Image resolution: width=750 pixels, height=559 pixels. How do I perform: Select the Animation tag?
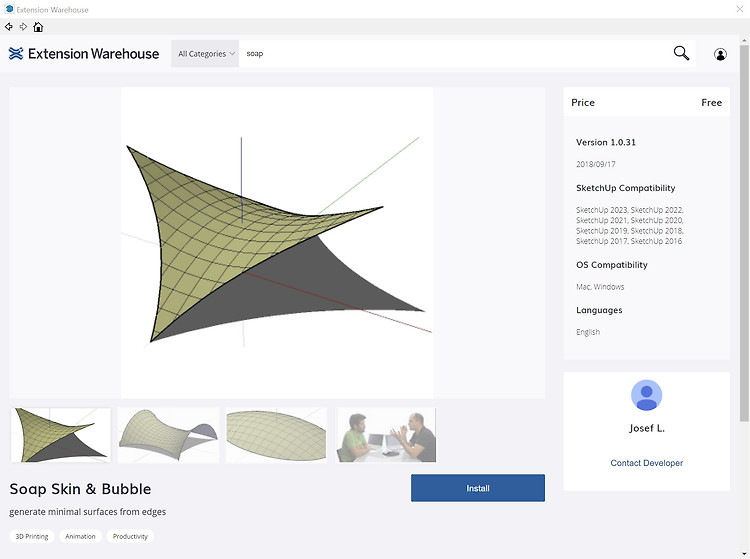80,537
